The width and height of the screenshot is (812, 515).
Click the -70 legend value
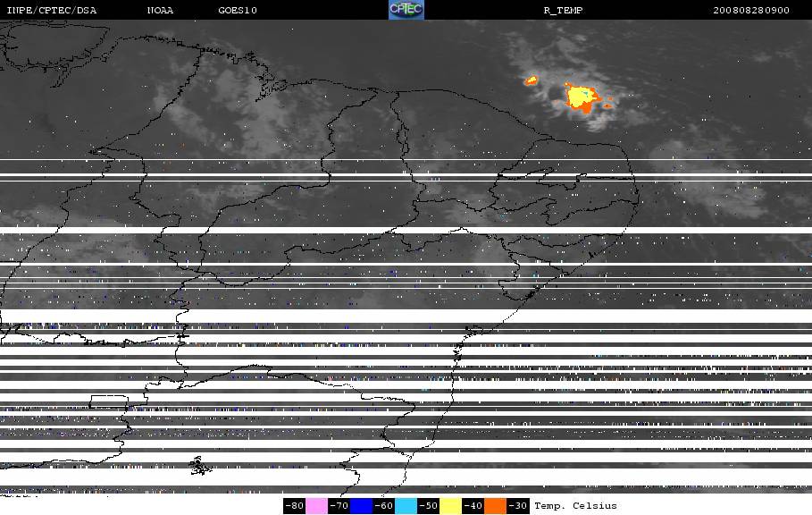[x=339, y=506]
